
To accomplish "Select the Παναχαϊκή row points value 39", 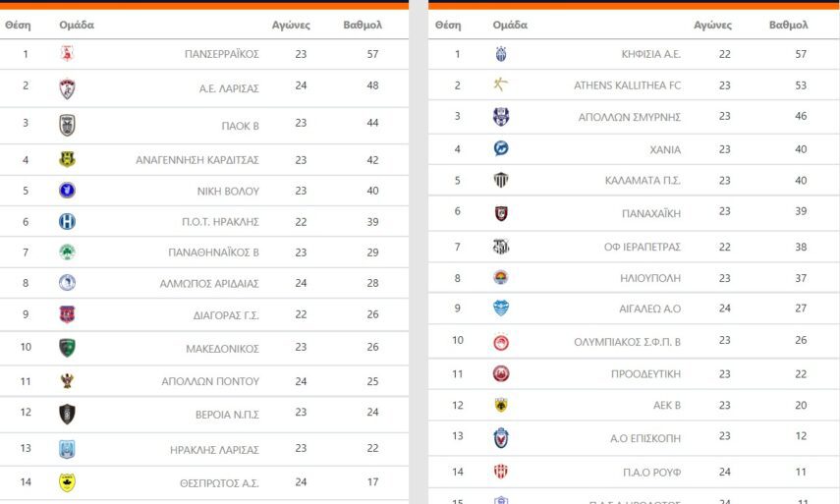I will [x=801, y=213].
